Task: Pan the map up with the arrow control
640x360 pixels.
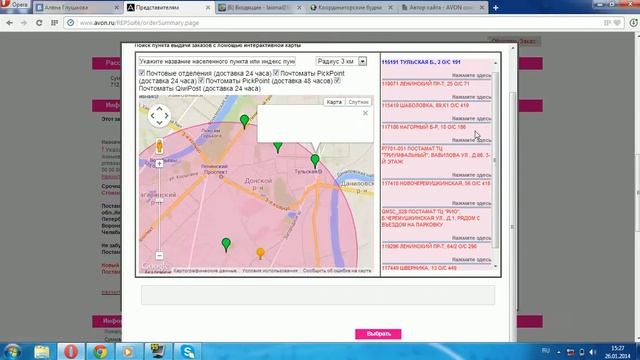Action: coord(159,108)
